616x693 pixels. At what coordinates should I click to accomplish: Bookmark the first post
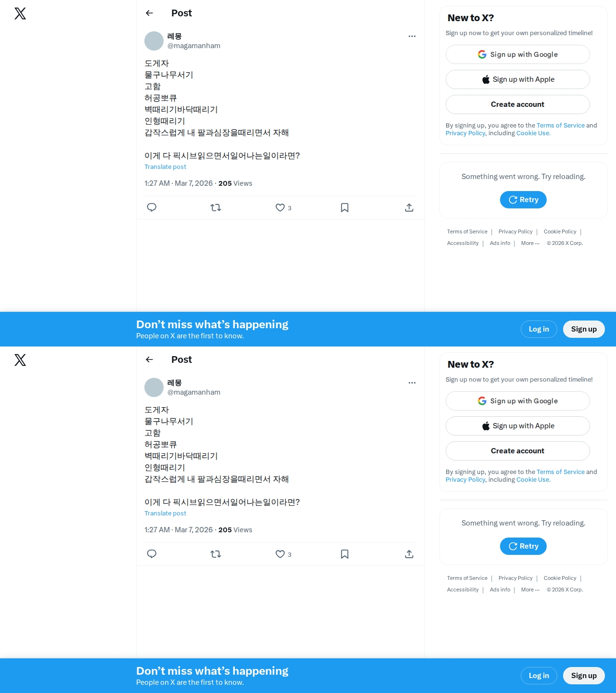(345, 207)
